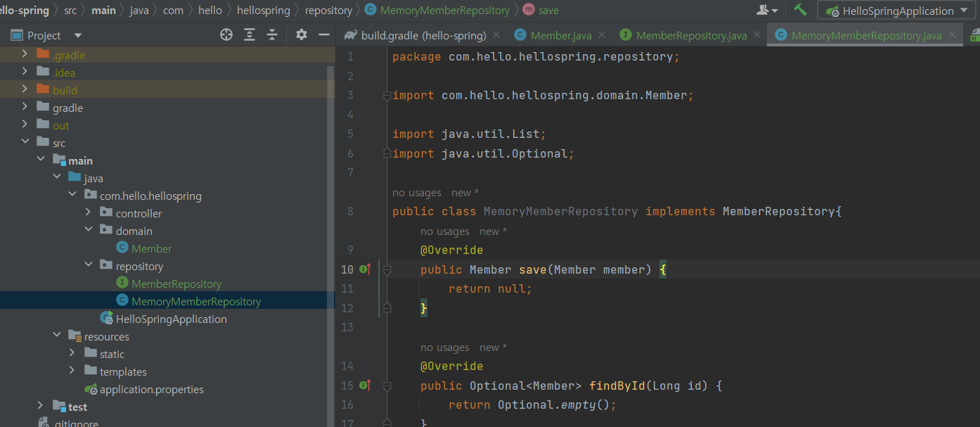Screen dimensions: 980x427
Task: Click the Collapse All icon in Project panel
Action: click(x=272, y=35)
